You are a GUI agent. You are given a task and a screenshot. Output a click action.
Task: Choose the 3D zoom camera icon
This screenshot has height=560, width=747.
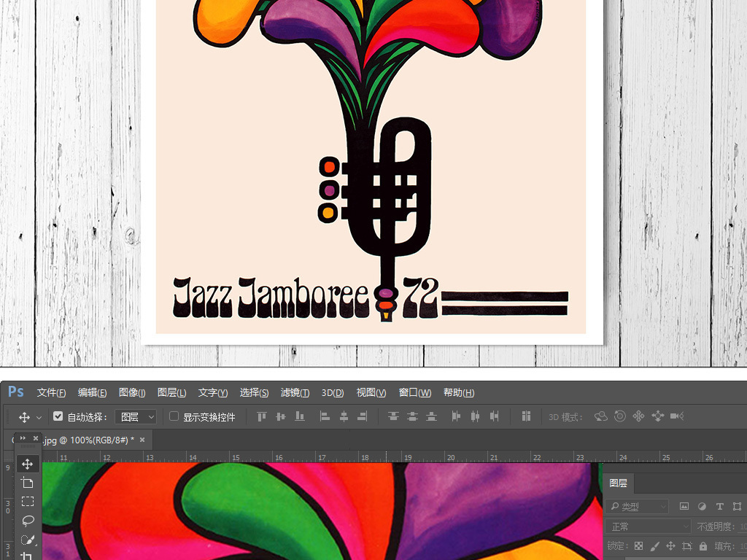pos(677,416)
